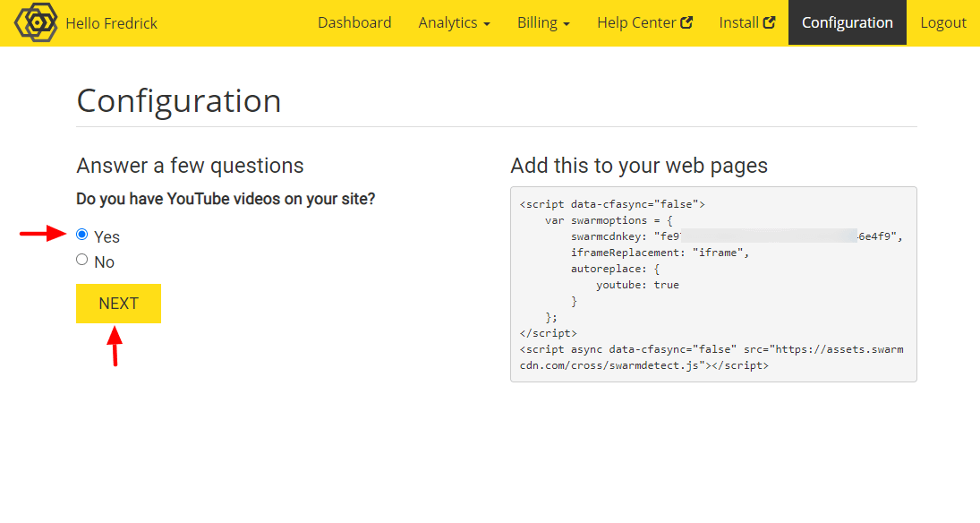980x523 pixels.
Task: Open the Install page link
Action: tap(747, 22)
